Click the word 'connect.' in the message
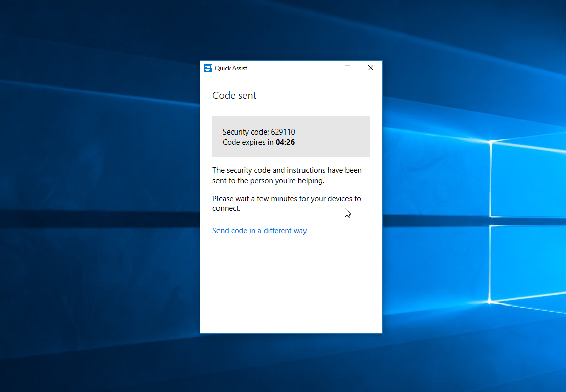This screenshot has height=392, width=566. [226, 208]
